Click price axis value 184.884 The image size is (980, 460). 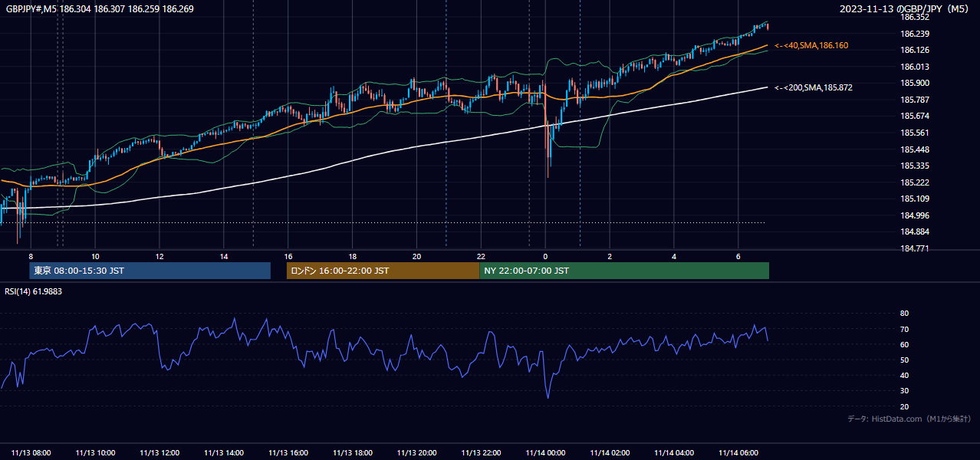(x=915, y=232)
